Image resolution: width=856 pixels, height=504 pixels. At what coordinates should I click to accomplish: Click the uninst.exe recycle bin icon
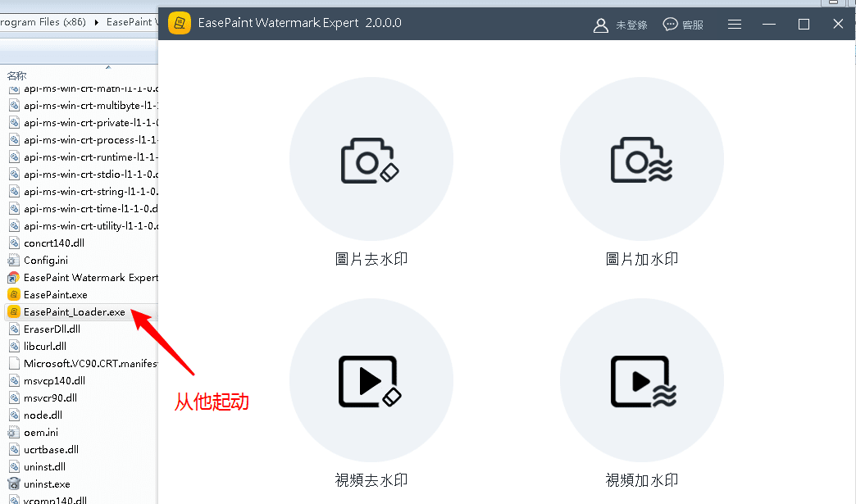(x=14, y=484)
